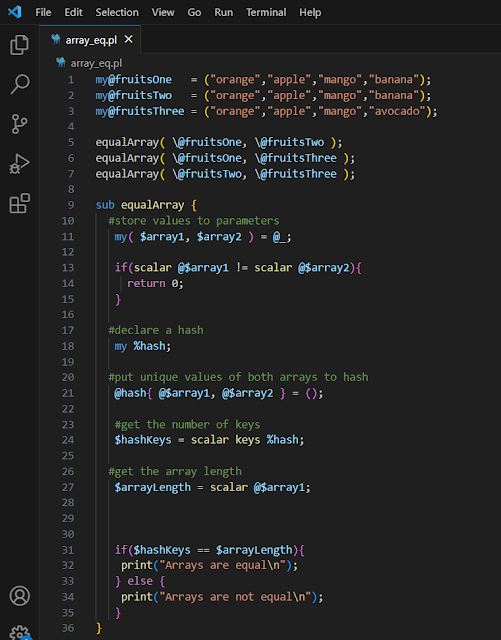Open the Help menu

pyautogui.click(x=310, y=12)
